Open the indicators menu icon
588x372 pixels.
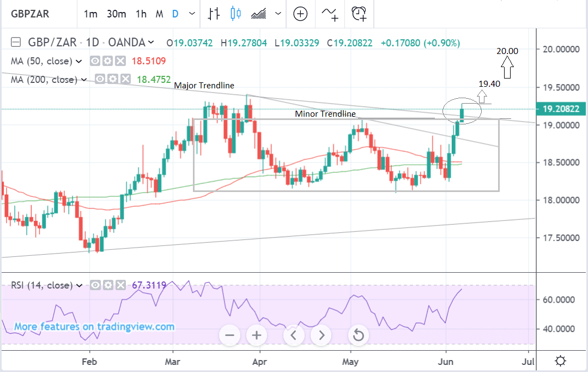(x=329, y=14)
